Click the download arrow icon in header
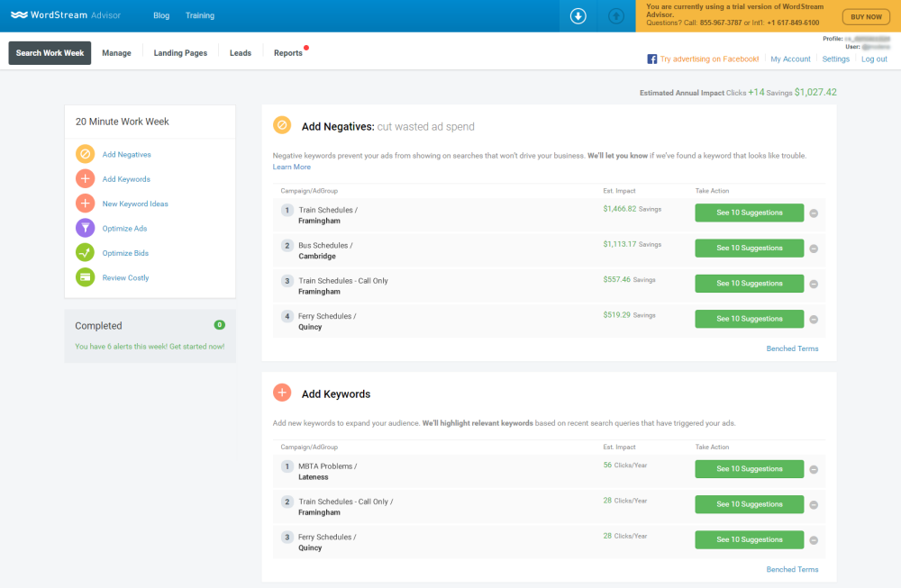The height and width of the screenshot is (588, 901). click(x=578, y=16)
